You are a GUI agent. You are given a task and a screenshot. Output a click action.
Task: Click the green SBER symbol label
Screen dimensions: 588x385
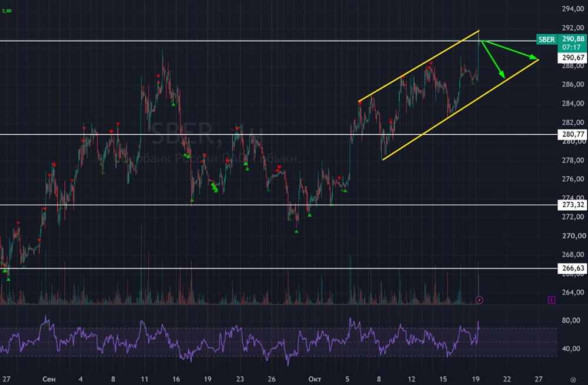point(546,39)
